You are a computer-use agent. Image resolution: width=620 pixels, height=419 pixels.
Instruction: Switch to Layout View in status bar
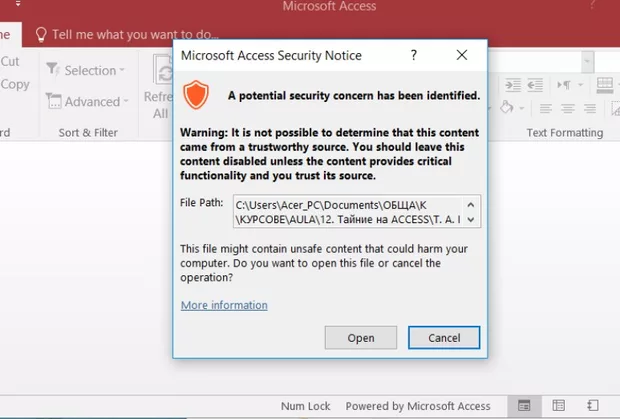594,406
